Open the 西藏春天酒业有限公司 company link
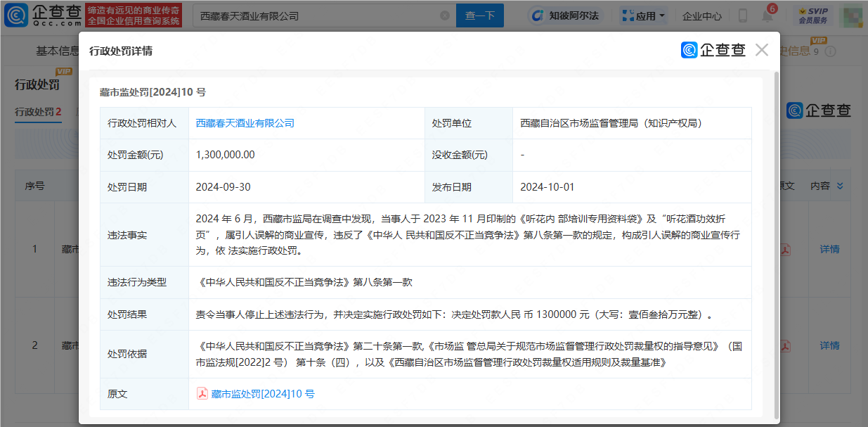Viewport: 868px width, 427px height. point(245,123)
